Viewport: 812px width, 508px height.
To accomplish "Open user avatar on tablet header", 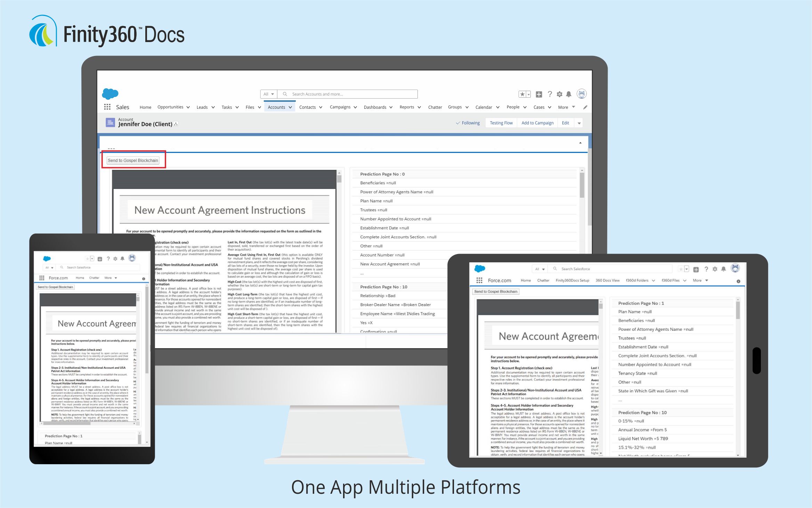I will pyautogui.click(x=735, y=268).
